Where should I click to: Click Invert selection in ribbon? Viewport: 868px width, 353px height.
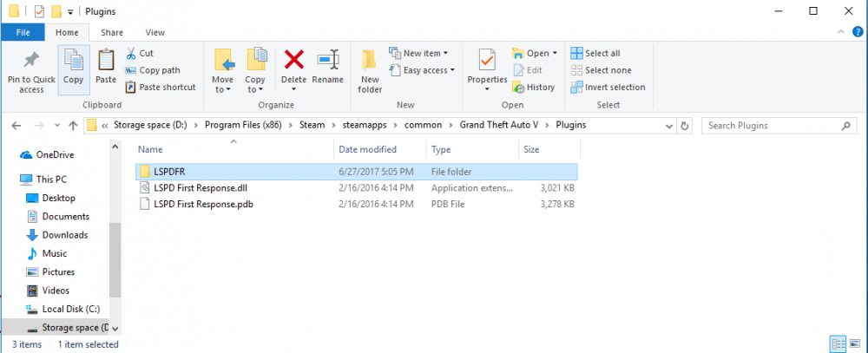pos(608,87)
